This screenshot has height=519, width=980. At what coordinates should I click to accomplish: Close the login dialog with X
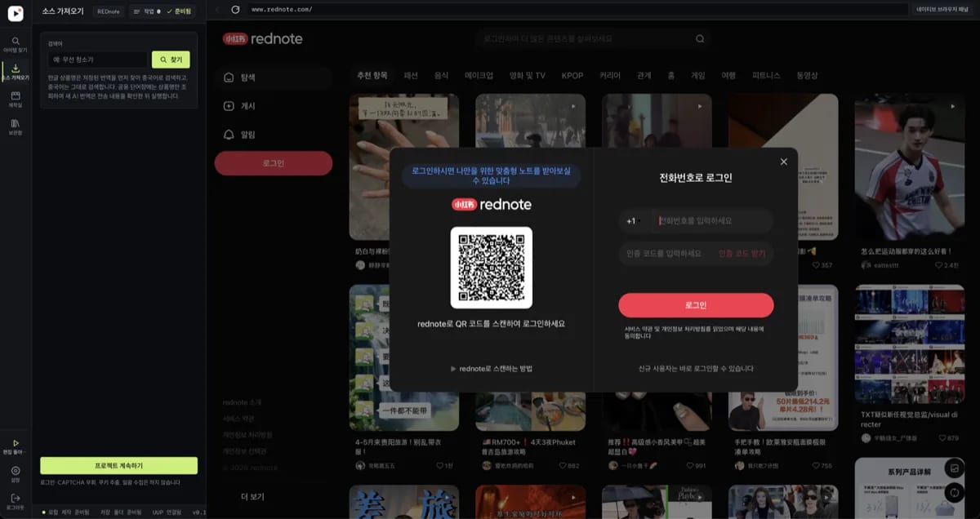pos(784,162)
